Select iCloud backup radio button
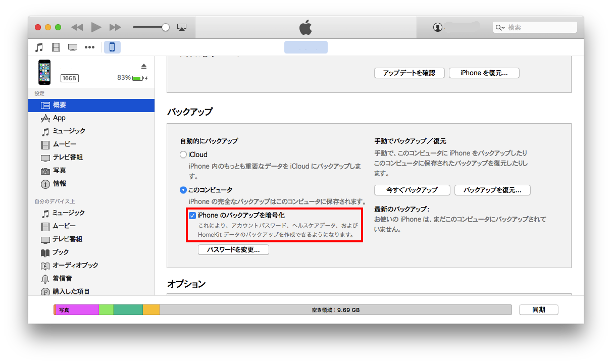The image size is (612, 364). click(x=183, y=155)
